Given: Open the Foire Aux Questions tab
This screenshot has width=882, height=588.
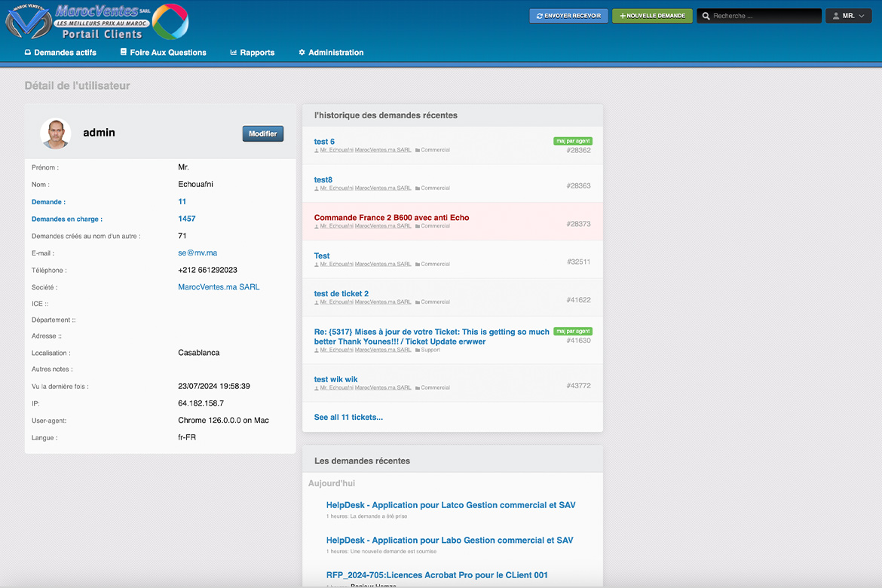Looking at the screenshot, I should pos(163,53).
